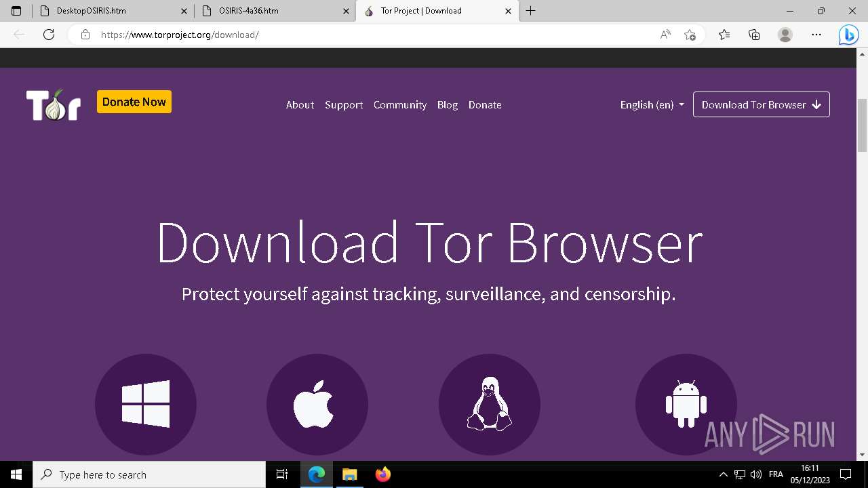Image resolution: width=868 pixels, height=488 pixels.
Task: Open the Support menu item
Action: coord(344,104)
